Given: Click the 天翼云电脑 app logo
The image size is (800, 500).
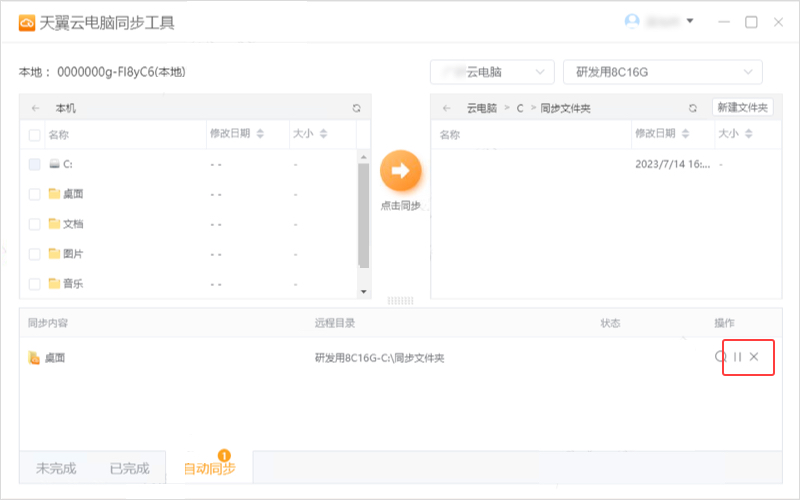Looking at the screenshot, I should coord(27,23).
